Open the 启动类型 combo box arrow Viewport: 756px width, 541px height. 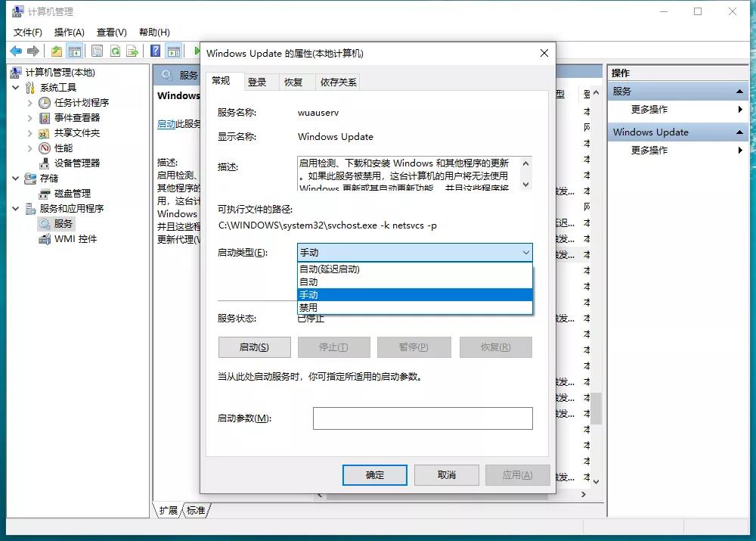click(x=525, y=253)
